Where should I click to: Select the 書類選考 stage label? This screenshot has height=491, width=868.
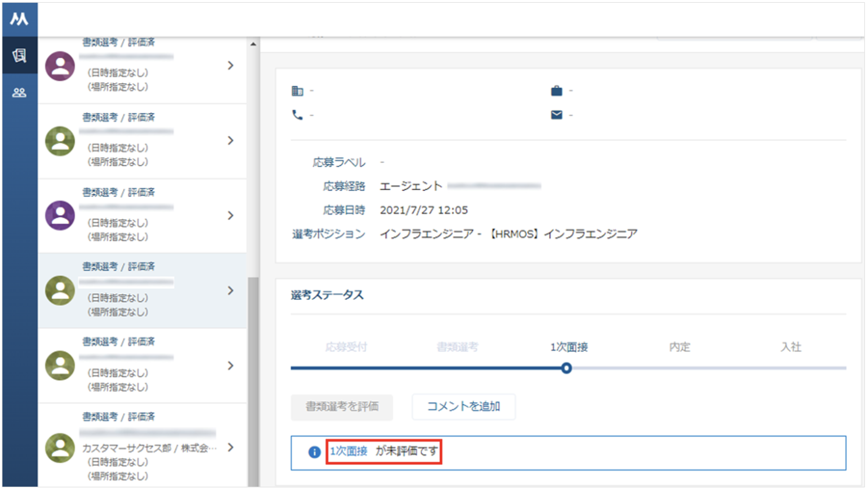457,347
